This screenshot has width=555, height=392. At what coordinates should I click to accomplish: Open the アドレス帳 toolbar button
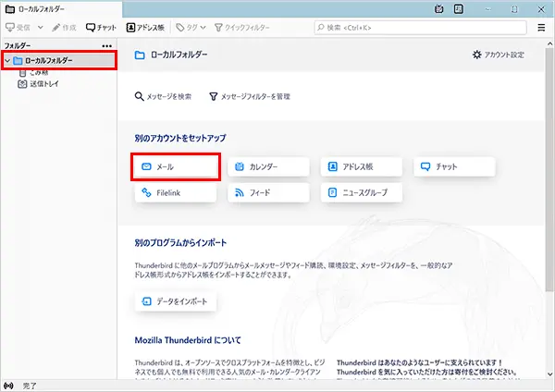pos(145,28)
